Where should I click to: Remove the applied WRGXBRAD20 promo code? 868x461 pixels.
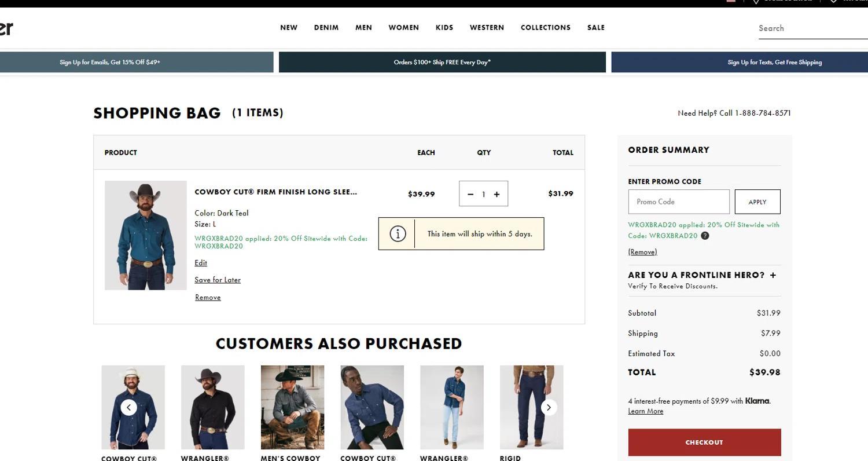642,252
